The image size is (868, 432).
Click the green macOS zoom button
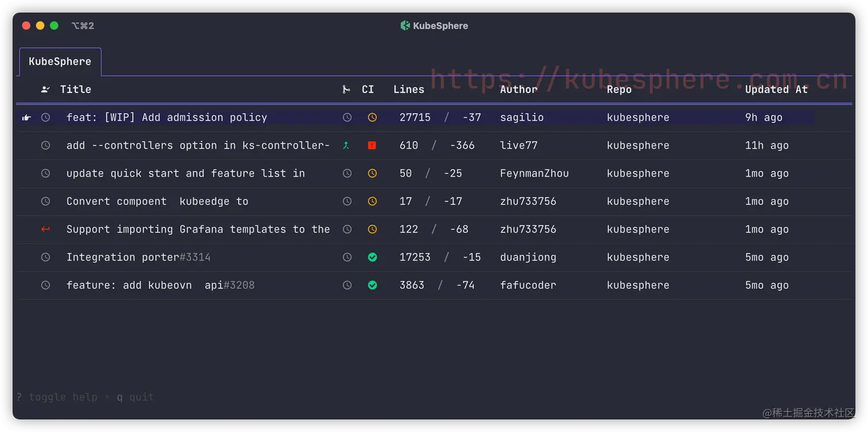click(x=54, y=25)
